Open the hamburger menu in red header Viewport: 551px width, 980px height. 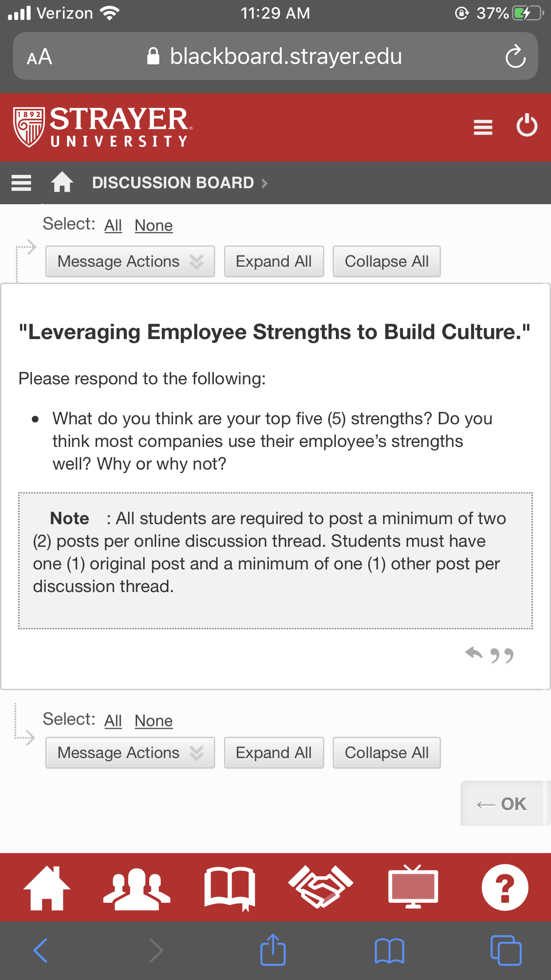483,127
